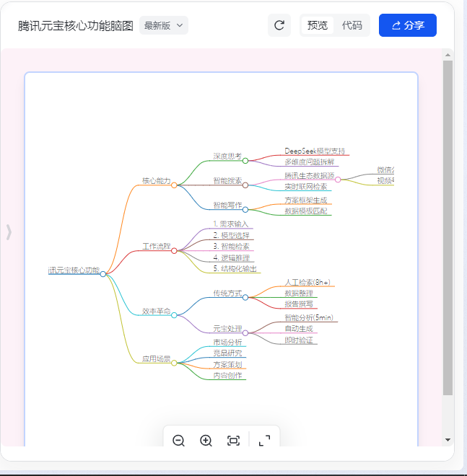Click the 2. 模型选择 node
The width and height of the screenshot is (467, 476).
[231, 235]
